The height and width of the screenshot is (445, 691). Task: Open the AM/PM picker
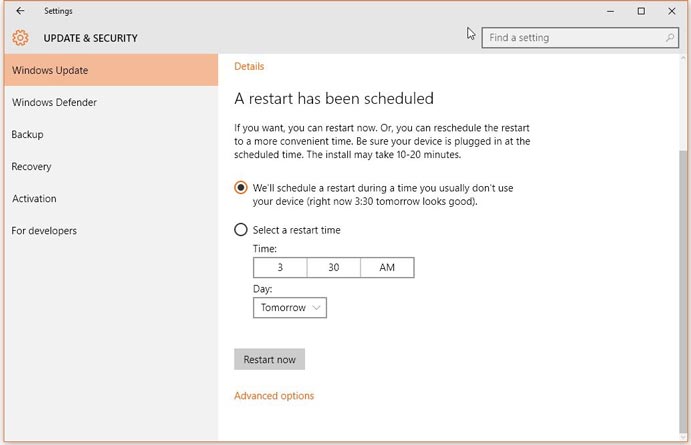[387, 267]
